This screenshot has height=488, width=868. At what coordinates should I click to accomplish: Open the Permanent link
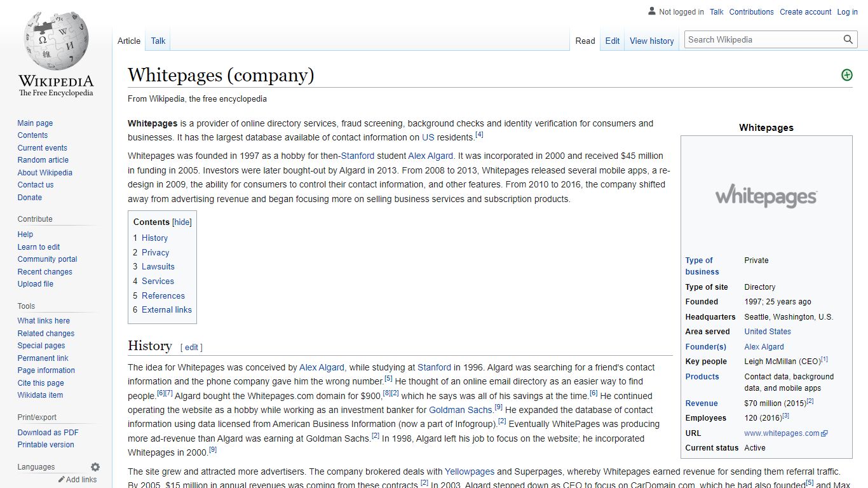[43, 358]
